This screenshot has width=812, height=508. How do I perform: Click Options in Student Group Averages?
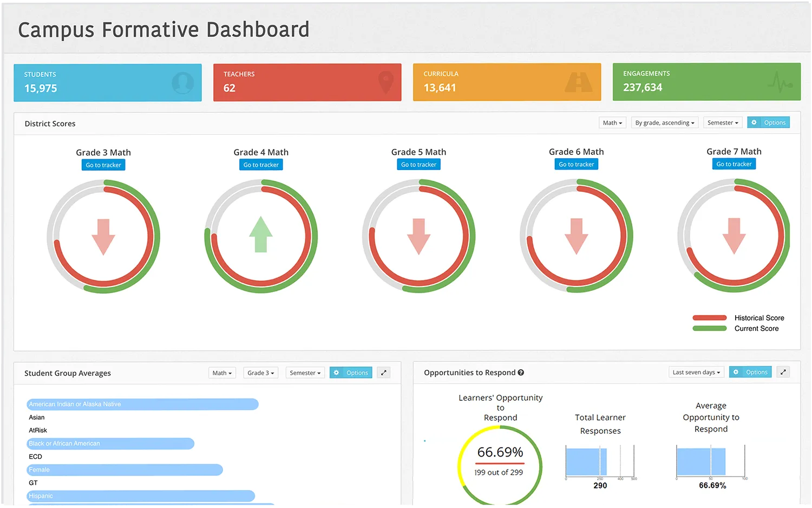[x=351, y=373]
